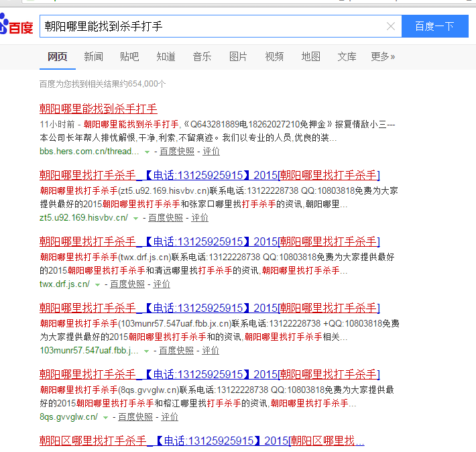
Task: Click 评价 for twx.drf.js.cn result
Action: point(161,284)
